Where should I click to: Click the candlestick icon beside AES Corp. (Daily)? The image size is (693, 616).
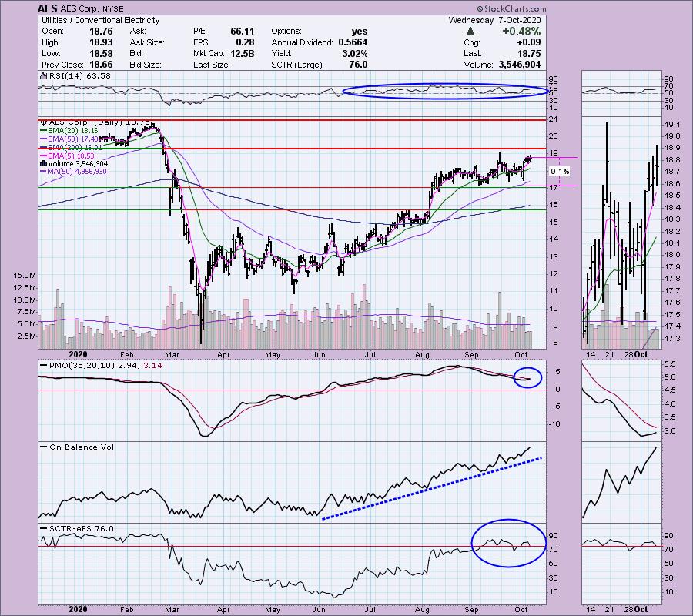44,122
